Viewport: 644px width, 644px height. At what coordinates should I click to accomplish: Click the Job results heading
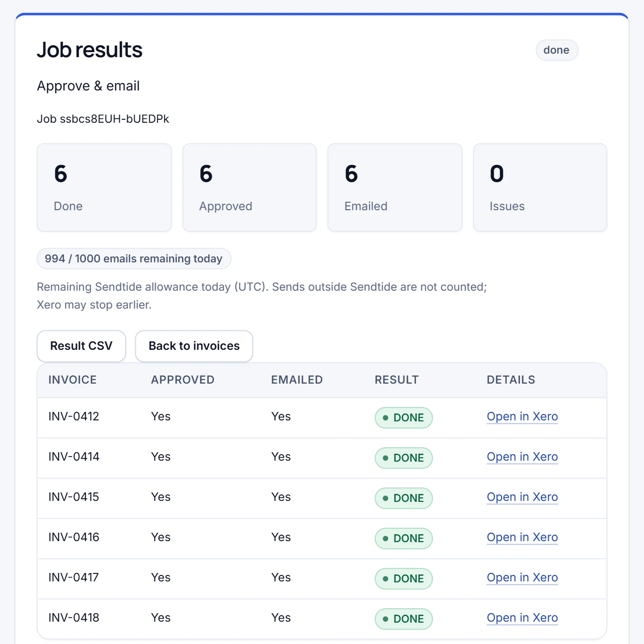(90, 50)
